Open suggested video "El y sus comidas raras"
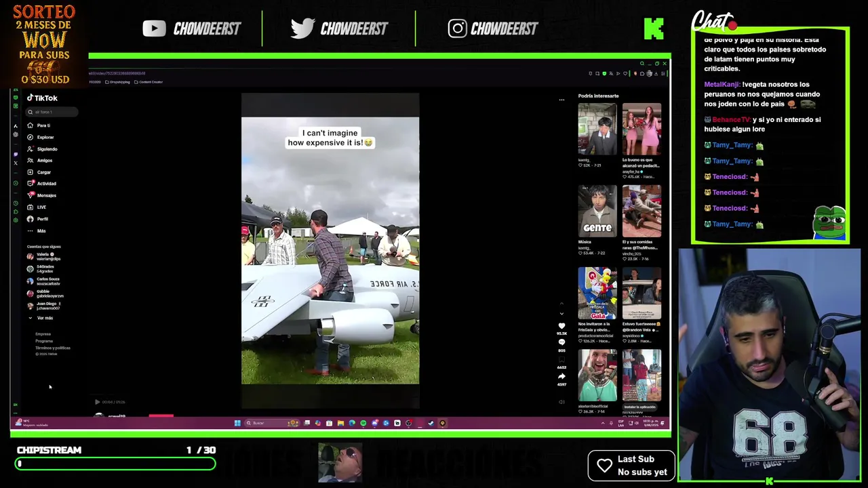Viewport: 868px width, 488px height. pyautogui.click(x=642, y=211)
